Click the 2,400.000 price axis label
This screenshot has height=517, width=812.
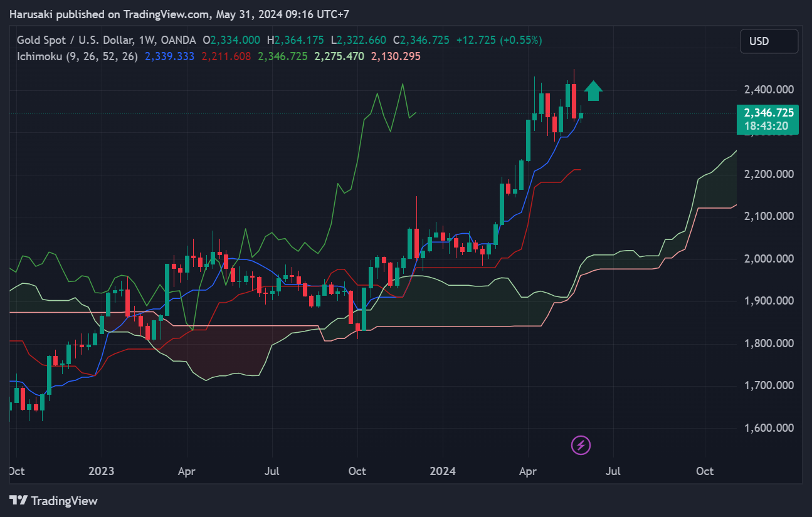point(769,90)
